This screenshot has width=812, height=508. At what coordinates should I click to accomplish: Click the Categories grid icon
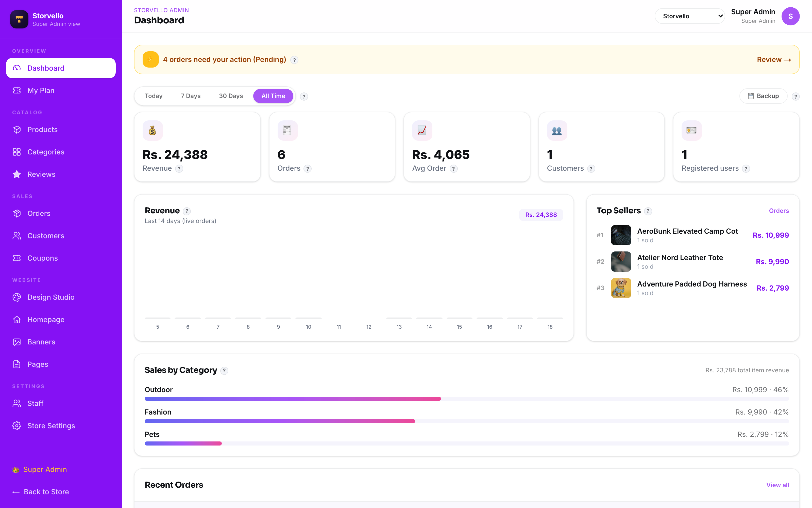(x=17, y=152)
